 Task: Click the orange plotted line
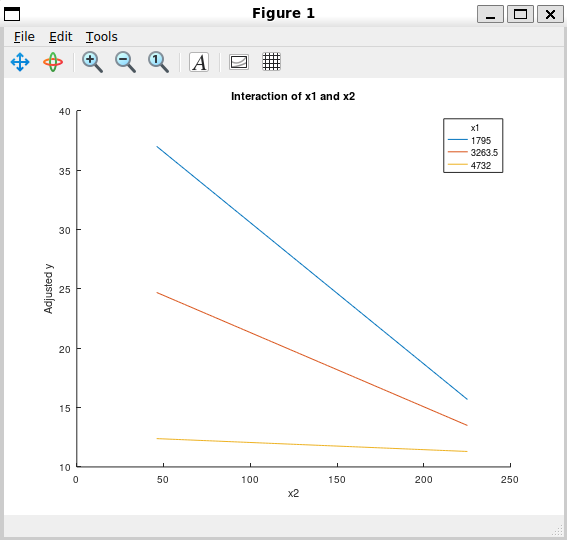point(312,359)
